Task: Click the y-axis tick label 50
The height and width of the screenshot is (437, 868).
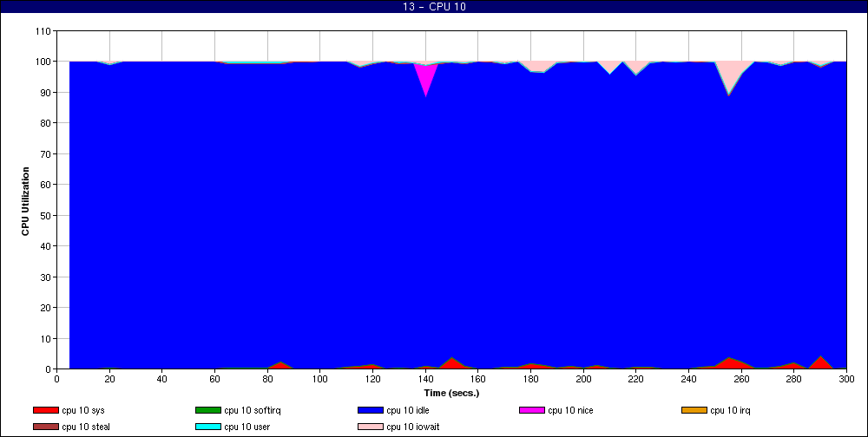Action: click(46, 215)
